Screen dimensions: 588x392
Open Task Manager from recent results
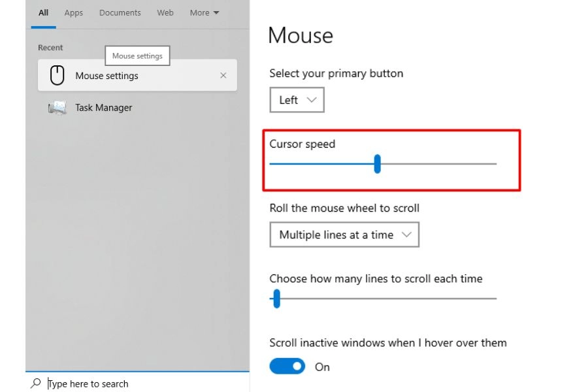click(x=137, y=108)
